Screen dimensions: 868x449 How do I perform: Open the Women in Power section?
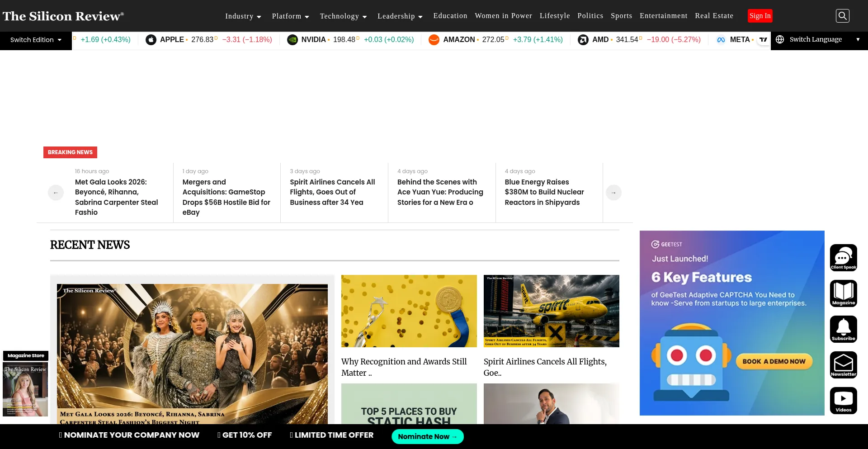(504, 16)
